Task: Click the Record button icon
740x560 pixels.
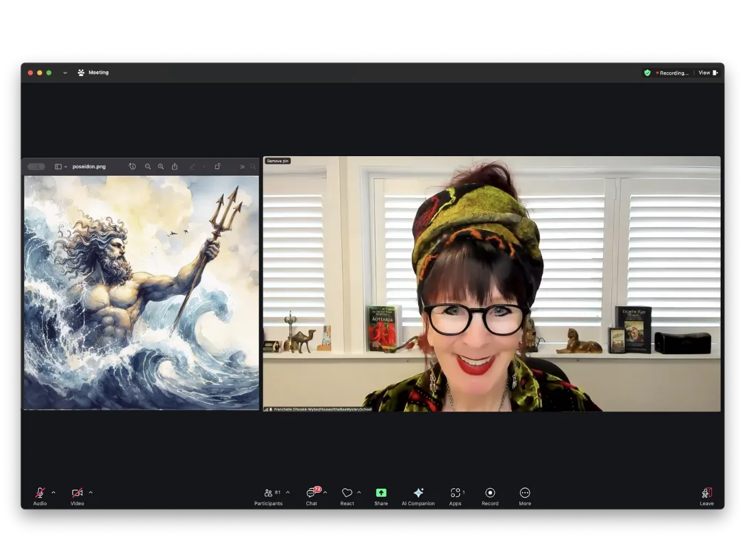Action: (490, 493)
